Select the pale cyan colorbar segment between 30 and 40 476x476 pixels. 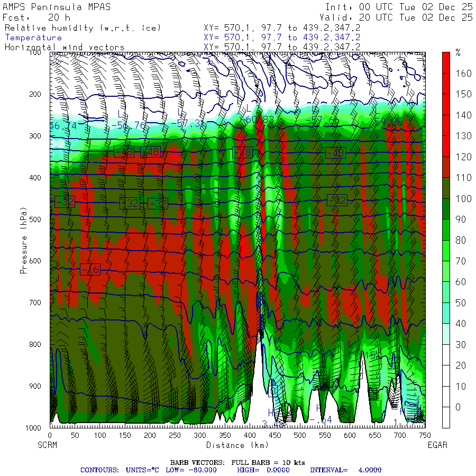coord(446,334)
